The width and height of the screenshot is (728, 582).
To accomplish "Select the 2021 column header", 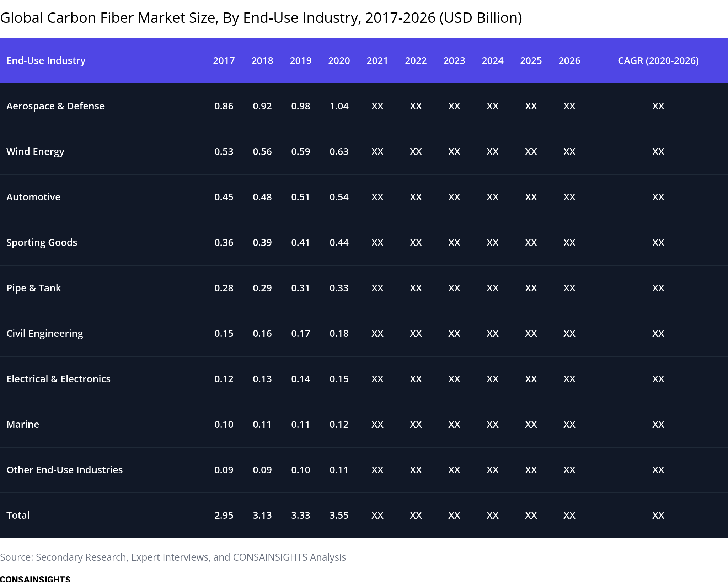I will tap(378, 61).
